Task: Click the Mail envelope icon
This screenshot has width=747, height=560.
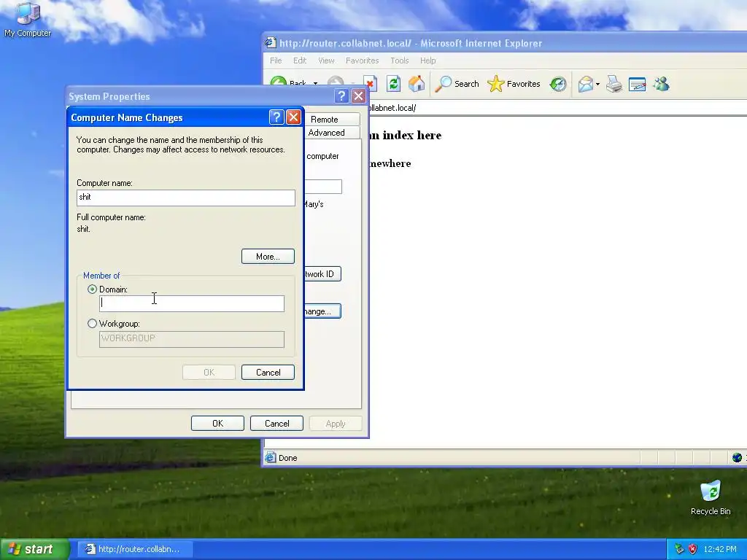Action: click(586, 84)
